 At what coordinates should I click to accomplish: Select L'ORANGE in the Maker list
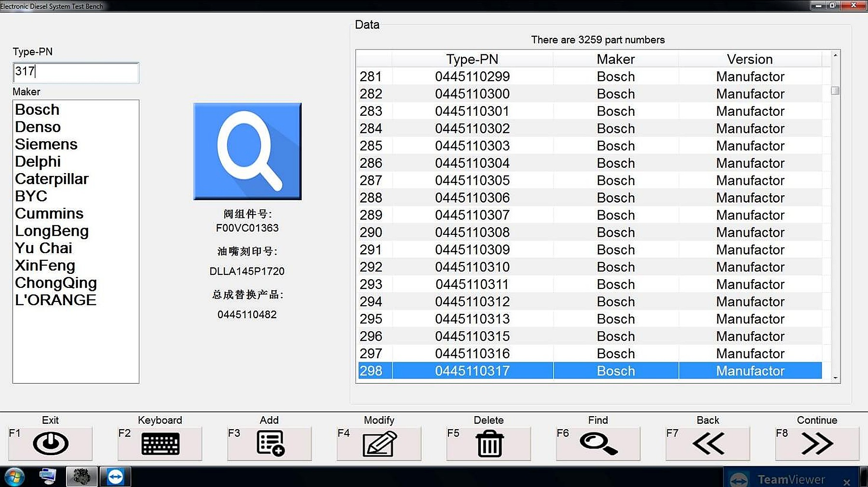[x=55, y=300]
